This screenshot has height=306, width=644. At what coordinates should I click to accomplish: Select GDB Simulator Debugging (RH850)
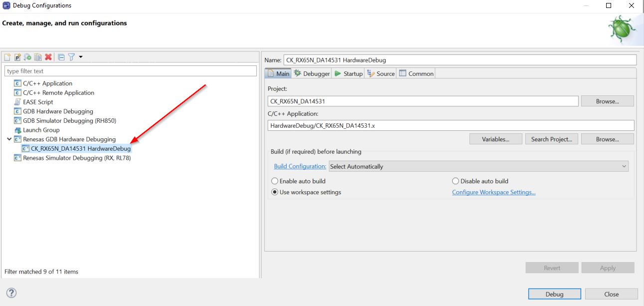(69, 121)
